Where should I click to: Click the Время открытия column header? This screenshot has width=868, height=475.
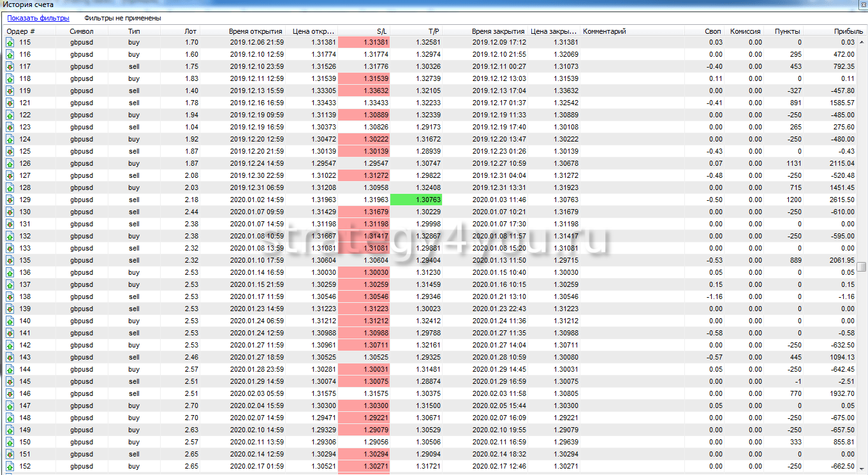(x=256, y=31)
